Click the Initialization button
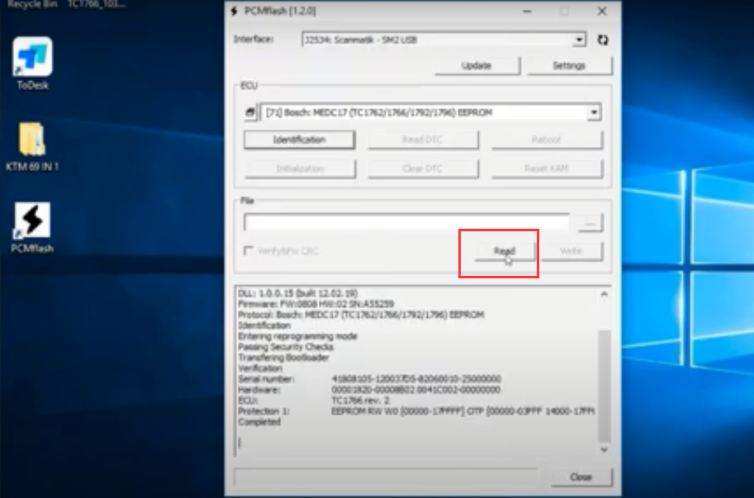Screen dimensions: 754x498 300,169
